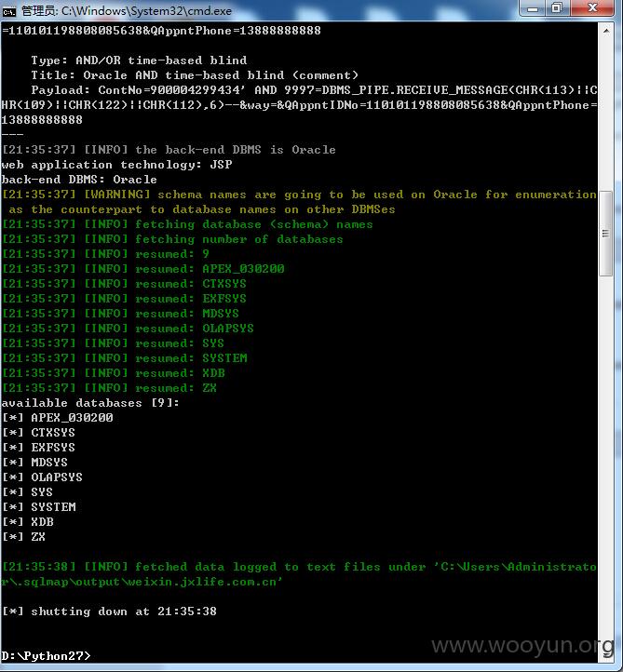Viewport: 623px width, 672px height.
Task: Click the 'resumed: SYSTEM' log line
Action: tap(125, 358)
